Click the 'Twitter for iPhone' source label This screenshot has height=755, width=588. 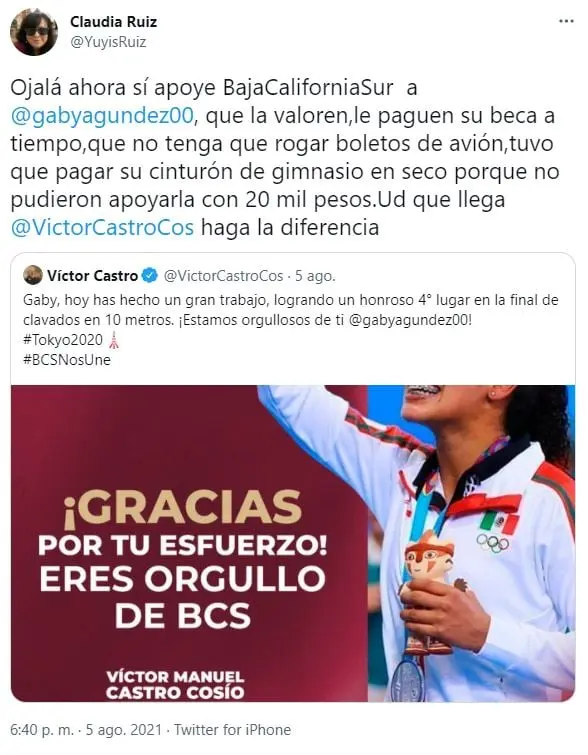coord(233,729)
